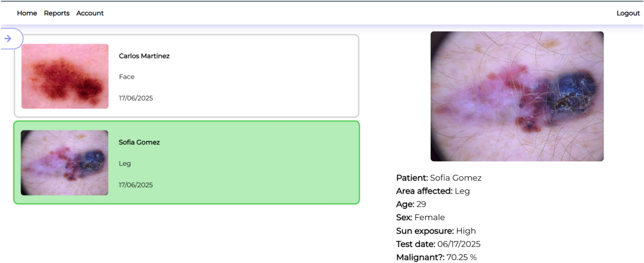Click the Carlos Martinez patient name
Viewport: 644px width, 263px height.
click(x=144, y=56)
